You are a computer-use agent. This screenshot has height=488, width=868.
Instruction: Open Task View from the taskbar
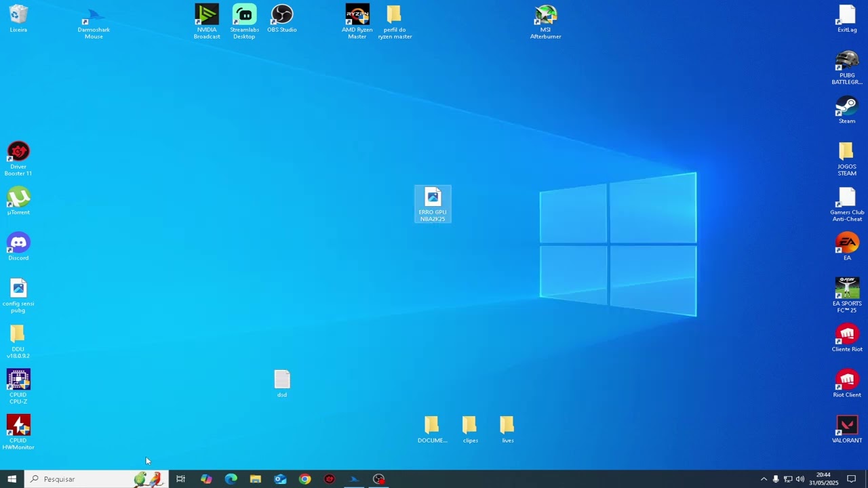tap(180, 479)
